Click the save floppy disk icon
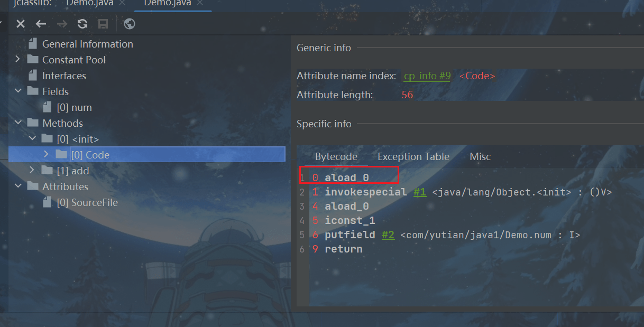This screenshot has width=644, height=327. tap(103, 24)
